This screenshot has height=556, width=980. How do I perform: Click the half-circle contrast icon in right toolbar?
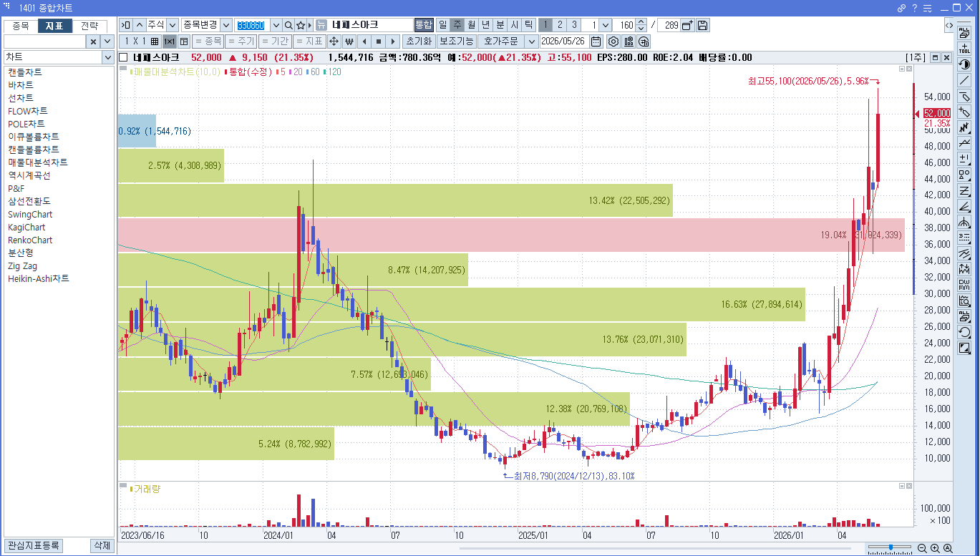(x=964, y=64)
